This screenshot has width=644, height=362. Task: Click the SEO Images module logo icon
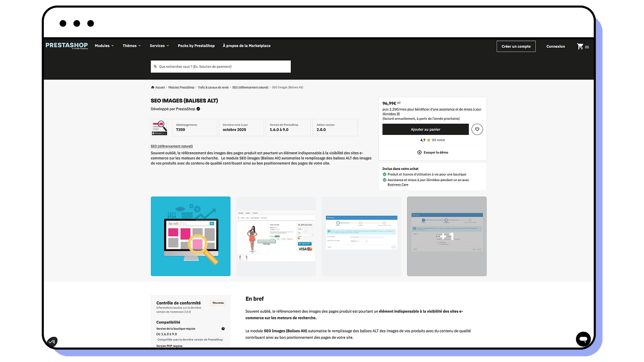pyautogui.click(x=159, y=127)
